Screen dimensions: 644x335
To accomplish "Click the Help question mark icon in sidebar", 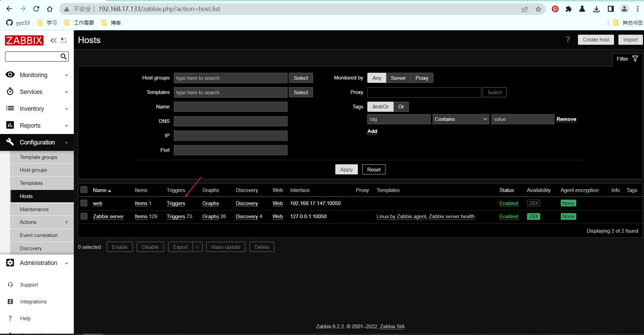I will (x=10, y=319).
